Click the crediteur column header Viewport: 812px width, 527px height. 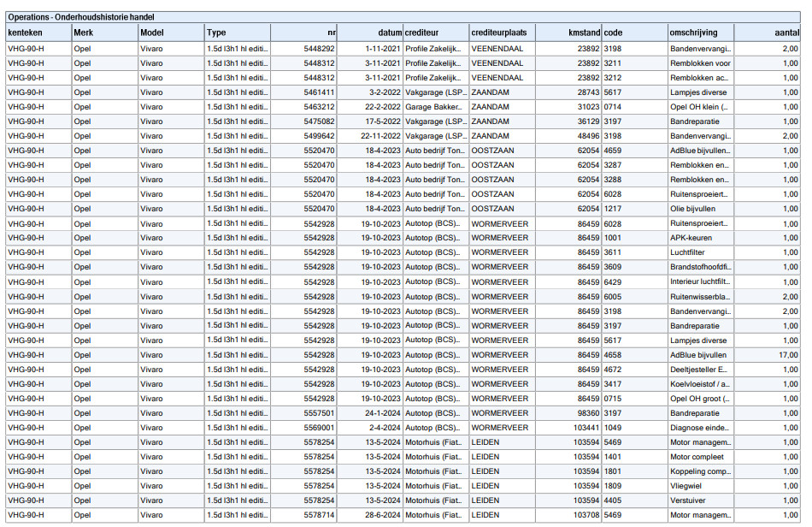436,33
